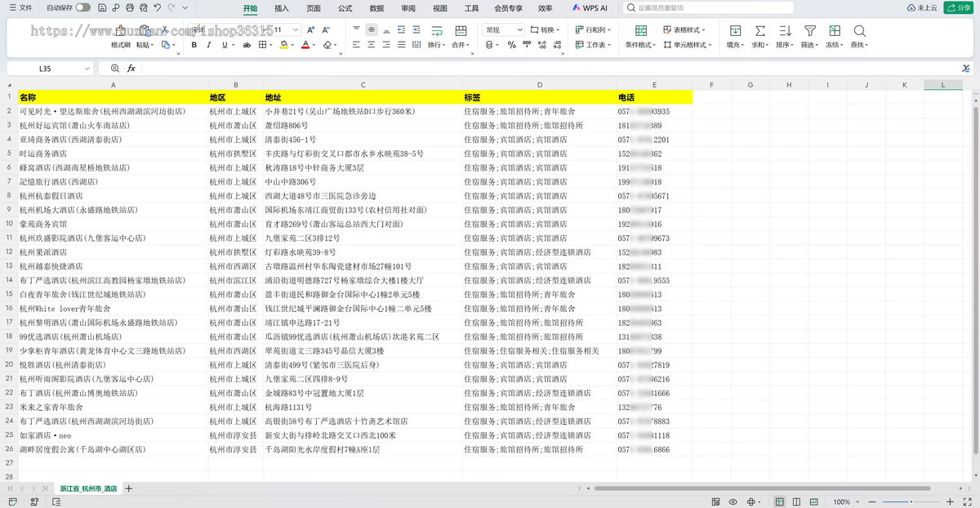Open the 单元格样式 cell style dropdown

pyautogui.click(x=687, y=45)
